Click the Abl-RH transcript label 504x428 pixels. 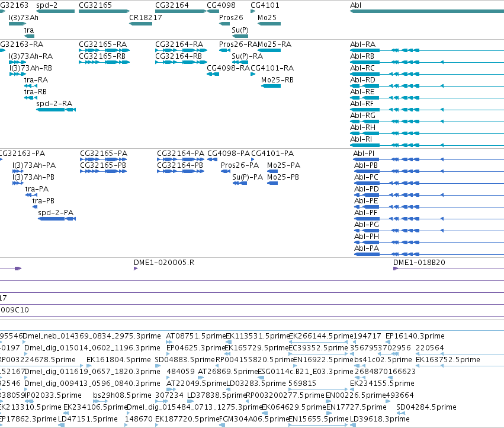[363, 127]
